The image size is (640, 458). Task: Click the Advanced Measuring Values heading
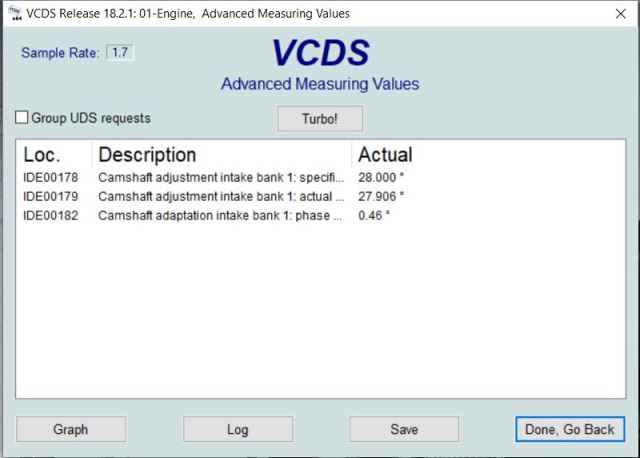point(320,84)
